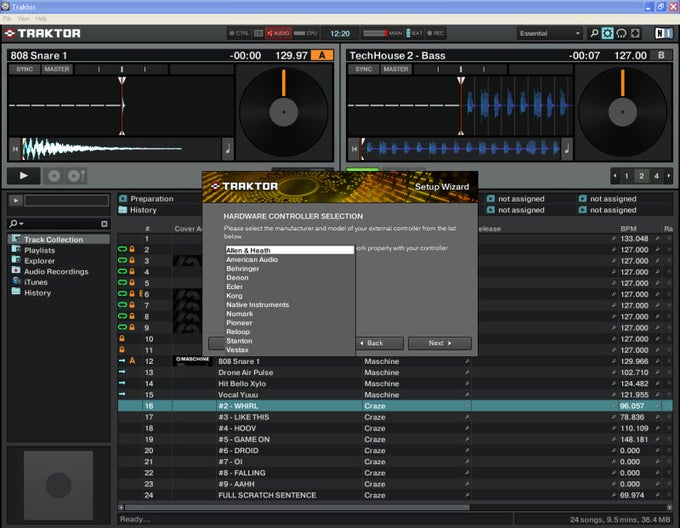Click the browser search input field
The height and width of the screenshot is (528, 680).
[63, 224]
